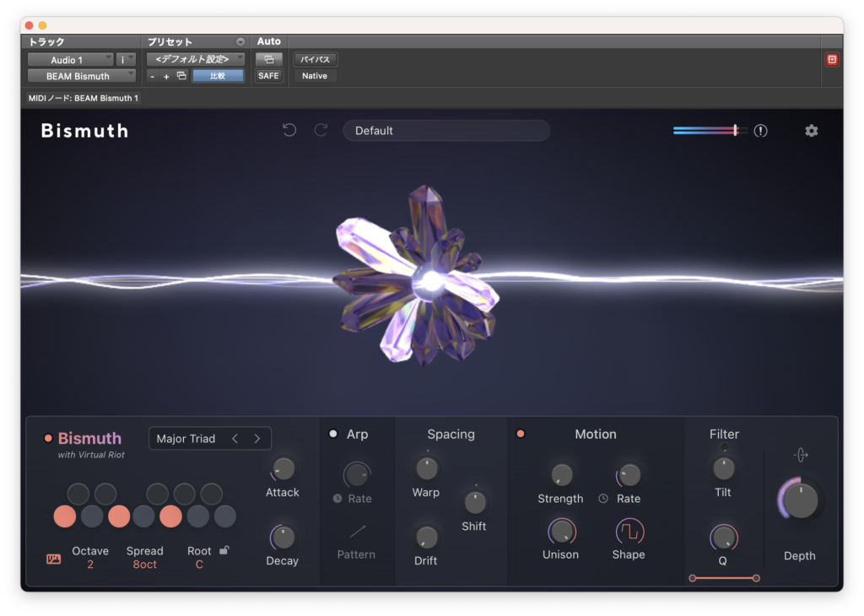The image size is (864, 616).
Task: Click the preset copy icon next to plus
Action: pyautogui.click(x=181, y=75)
